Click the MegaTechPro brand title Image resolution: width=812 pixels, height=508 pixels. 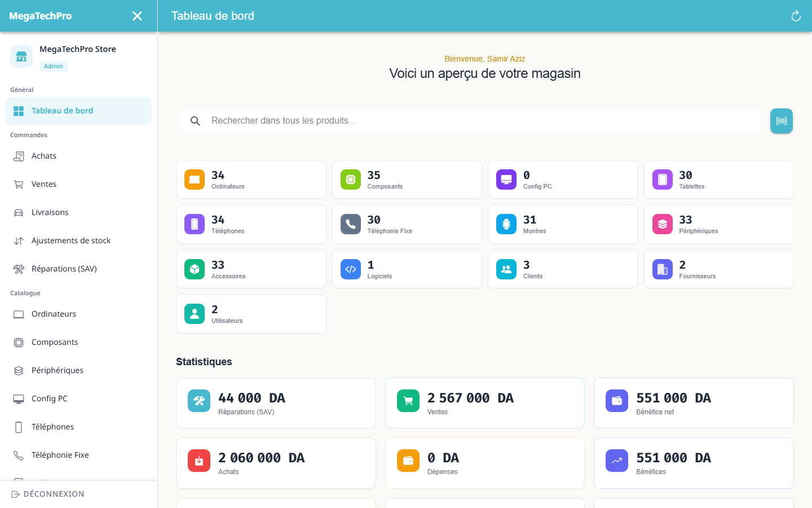point(41,16)
